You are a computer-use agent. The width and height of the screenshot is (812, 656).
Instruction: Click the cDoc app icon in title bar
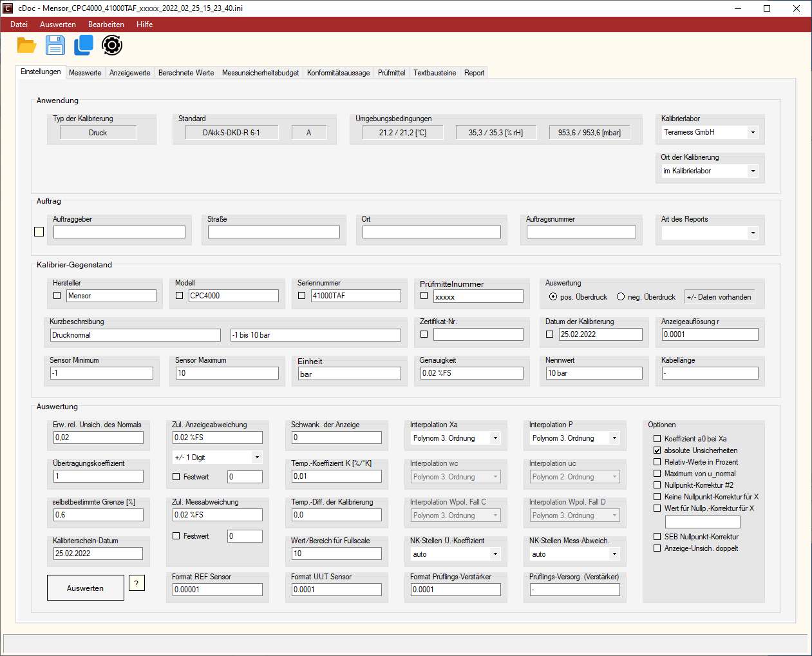pyautogui.click(x=8, y=8)
